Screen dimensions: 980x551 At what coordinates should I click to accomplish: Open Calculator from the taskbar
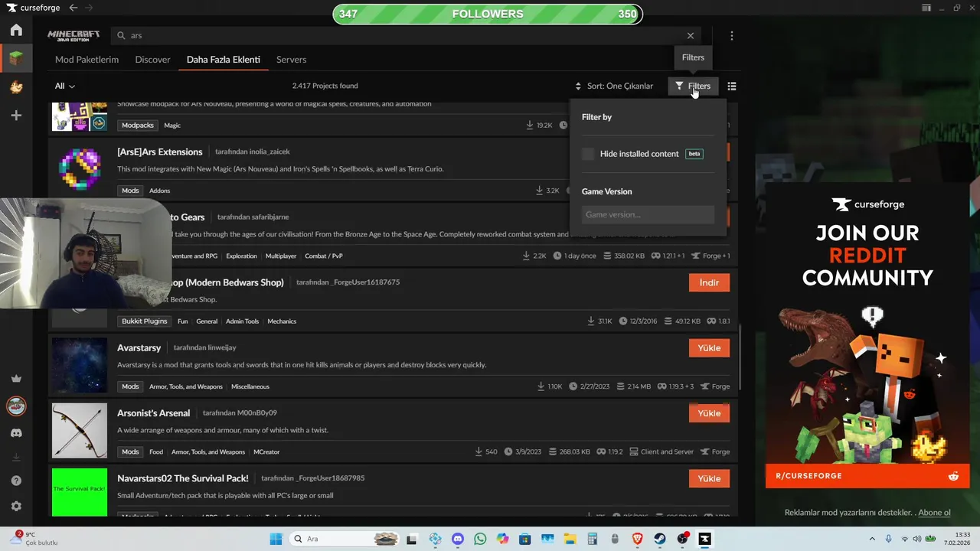pyautogui.click(x=592, y=539)
